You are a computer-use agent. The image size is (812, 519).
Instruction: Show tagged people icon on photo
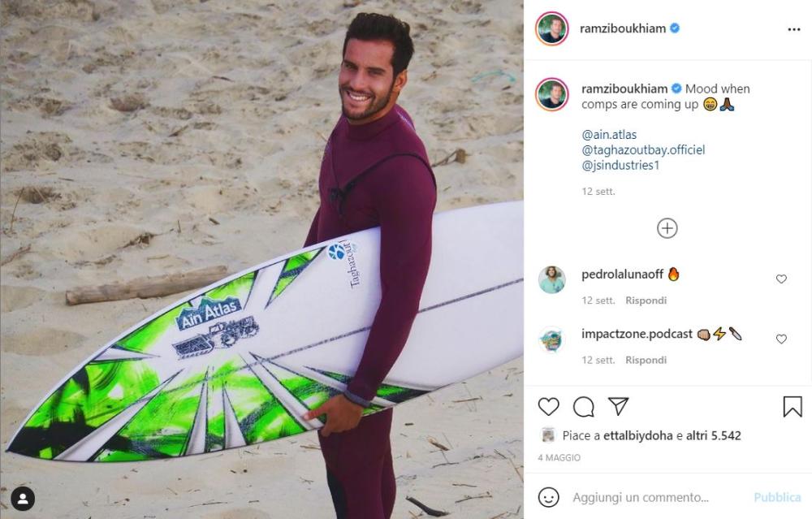23,499
